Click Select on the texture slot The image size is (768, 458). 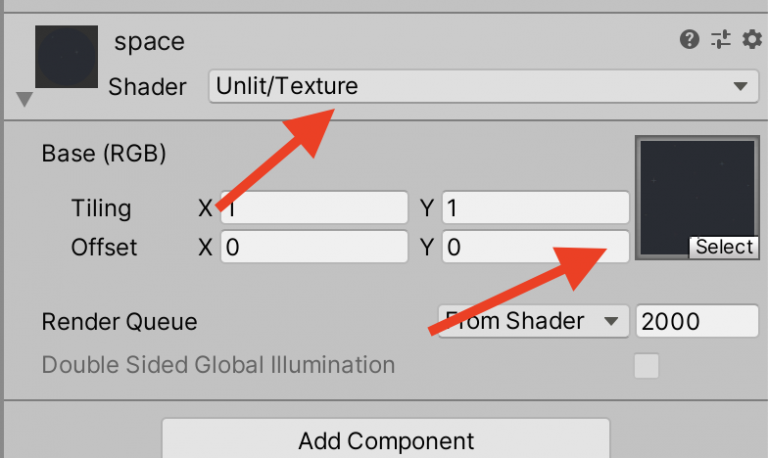(724, 247)
